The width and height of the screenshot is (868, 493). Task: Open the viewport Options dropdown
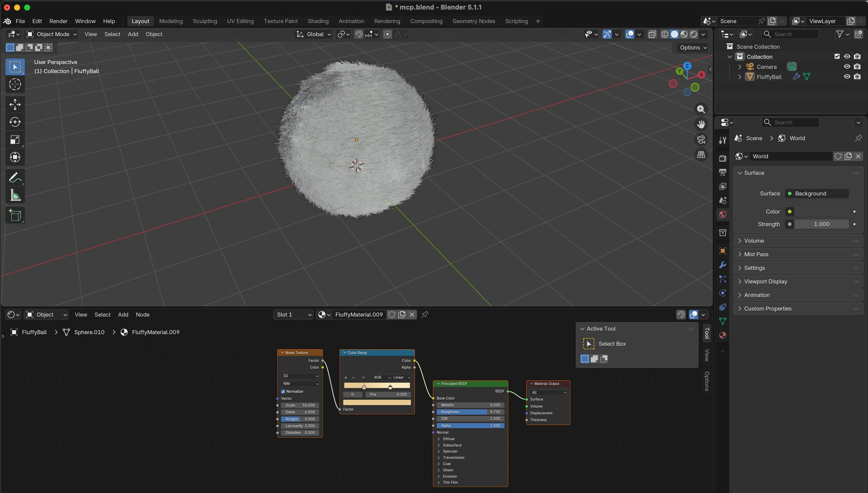click(693, 48)
